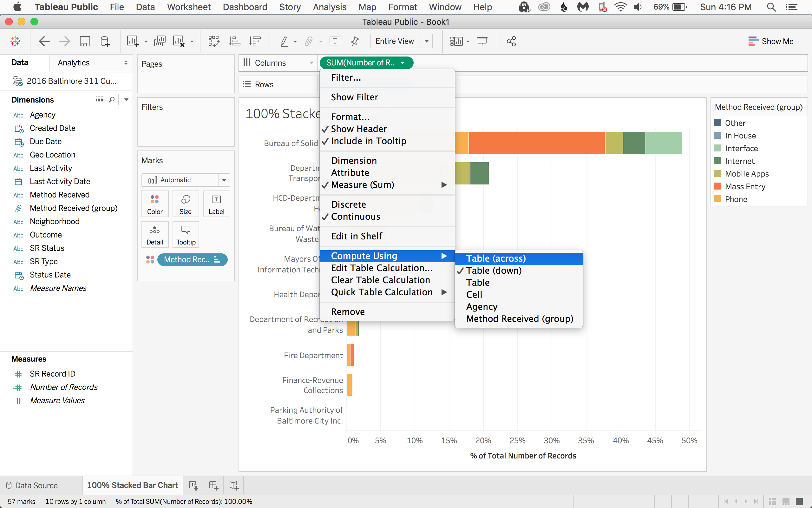Image resolution: width=812 pixels, height=508 pixels.
Task: Select Attribute in the pill menu
Action: [x=387, y=173]
